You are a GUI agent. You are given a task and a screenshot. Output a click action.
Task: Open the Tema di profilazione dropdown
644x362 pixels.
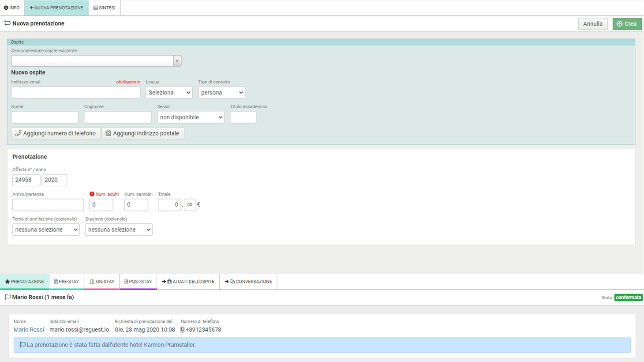[46, 230]
